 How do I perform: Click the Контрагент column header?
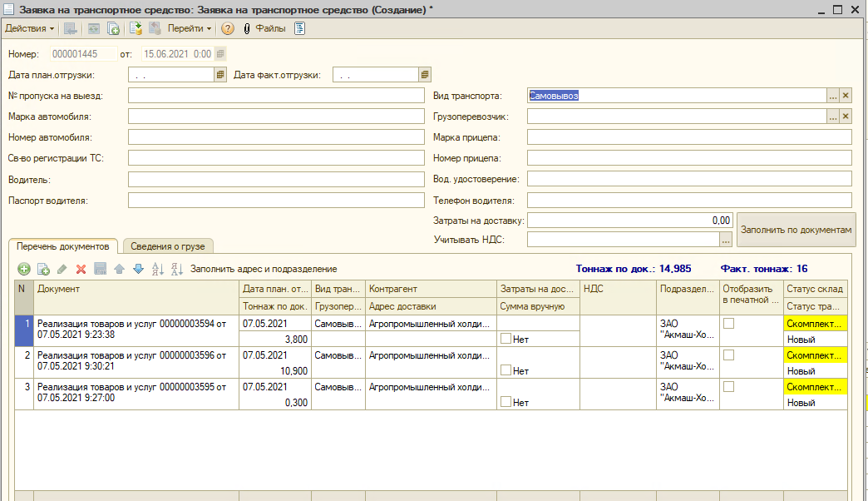tap(431, 289)
